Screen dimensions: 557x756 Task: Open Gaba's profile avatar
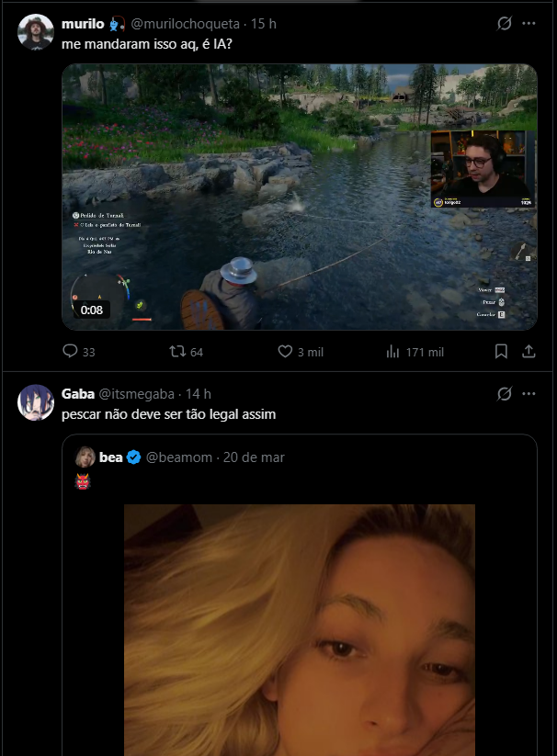coord(36,402)
